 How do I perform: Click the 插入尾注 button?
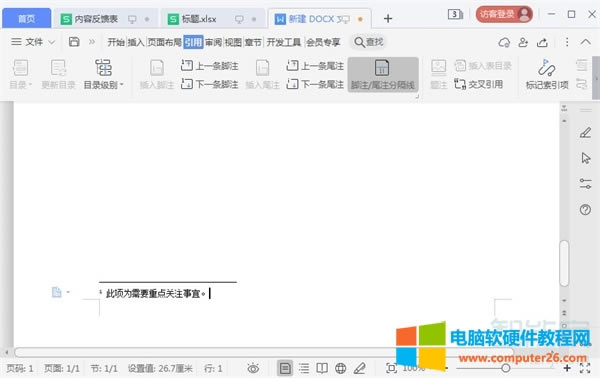262,74
